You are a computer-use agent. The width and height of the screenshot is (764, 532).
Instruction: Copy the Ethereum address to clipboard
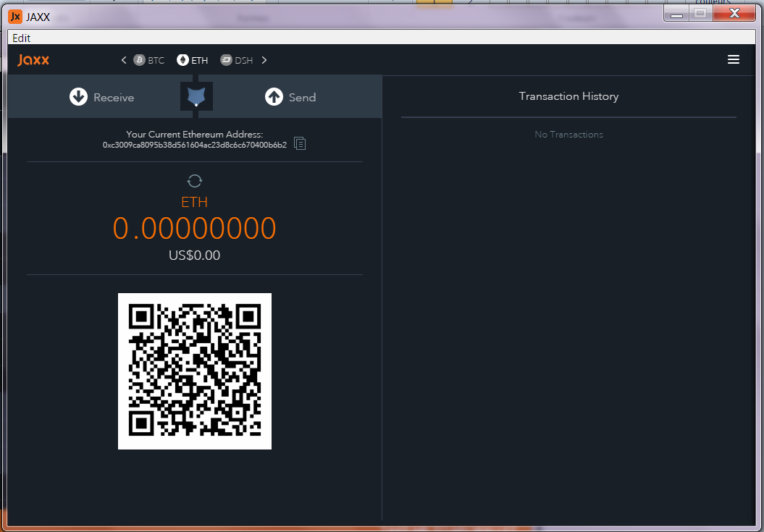[x=300, y=143]
